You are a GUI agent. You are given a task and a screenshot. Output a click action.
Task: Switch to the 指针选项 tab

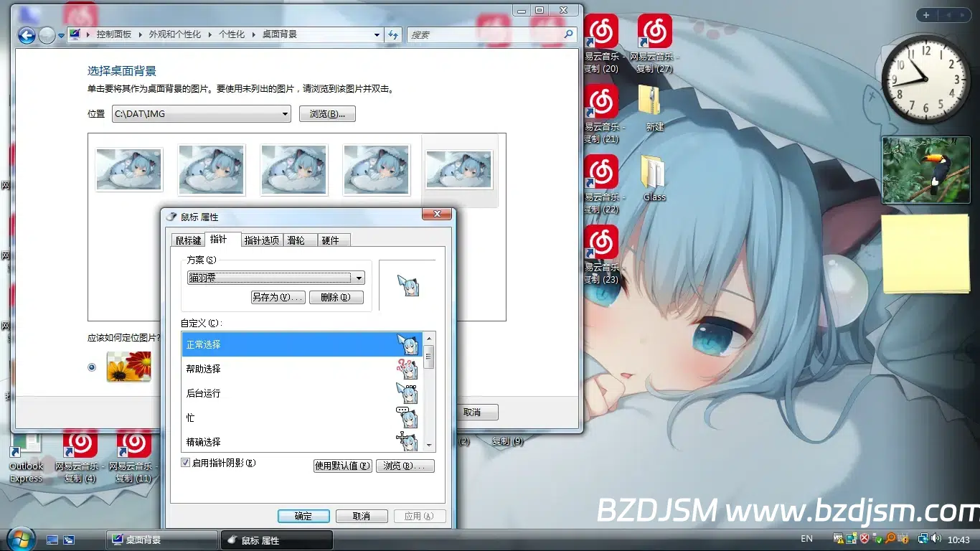(x=261, y=240)
